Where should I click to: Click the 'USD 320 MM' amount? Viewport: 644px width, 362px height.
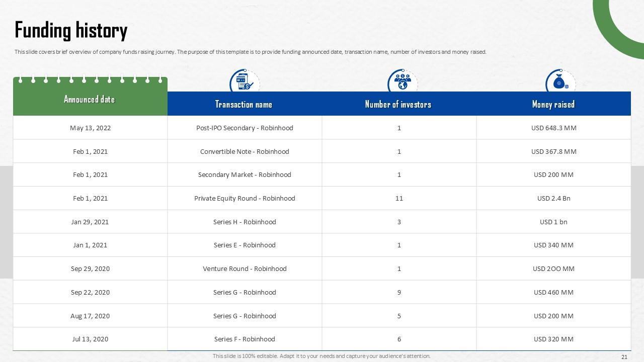click(x=553, y=339)
